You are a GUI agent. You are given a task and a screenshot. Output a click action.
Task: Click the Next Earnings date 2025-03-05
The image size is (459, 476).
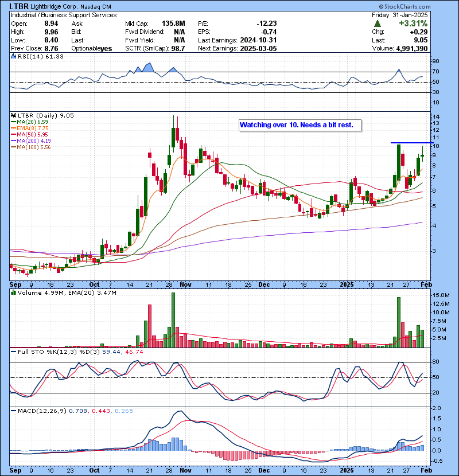click(x=258, y=49)
